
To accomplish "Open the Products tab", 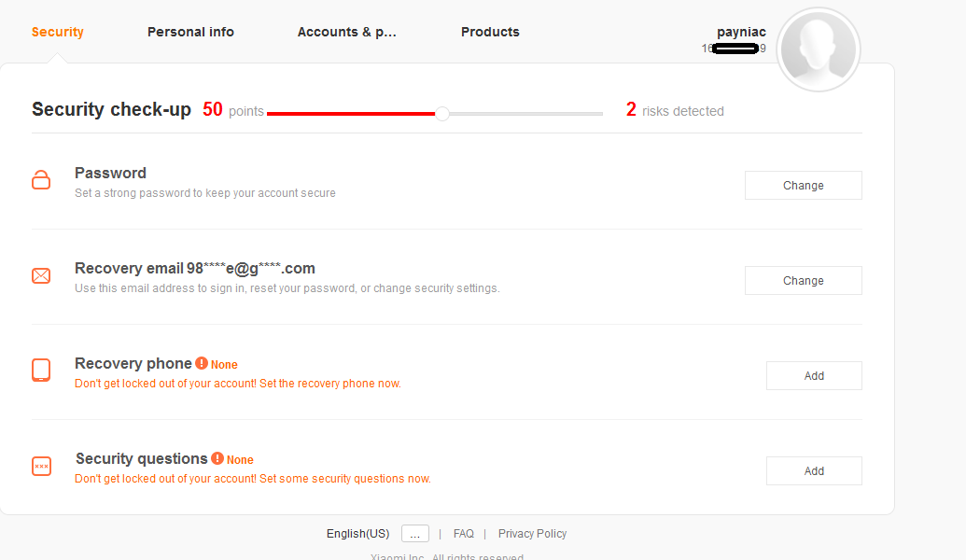I will pyautogui.click(x=490, y=32).
